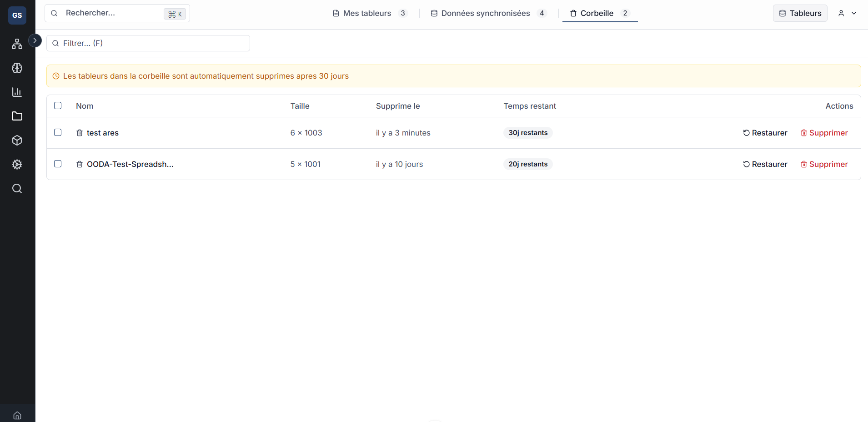The image size is (868, 422).
Task: Tick the select-all checkbox in table header
Action: [x=58, y=105]
